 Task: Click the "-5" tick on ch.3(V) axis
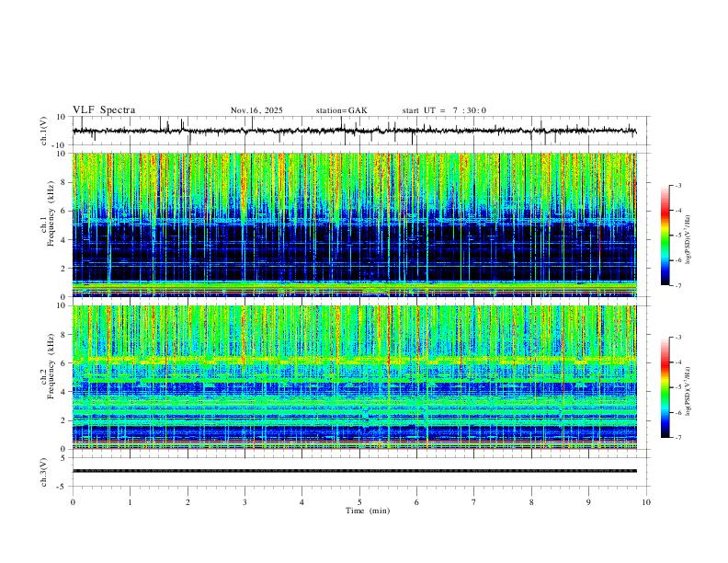click(x=63, y=487)
